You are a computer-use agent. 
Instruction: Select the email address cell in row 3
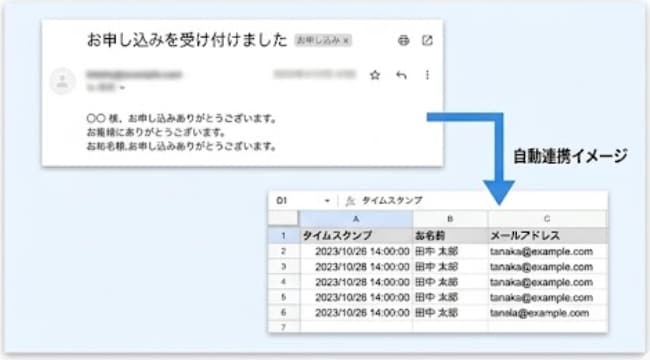(548, 267)
